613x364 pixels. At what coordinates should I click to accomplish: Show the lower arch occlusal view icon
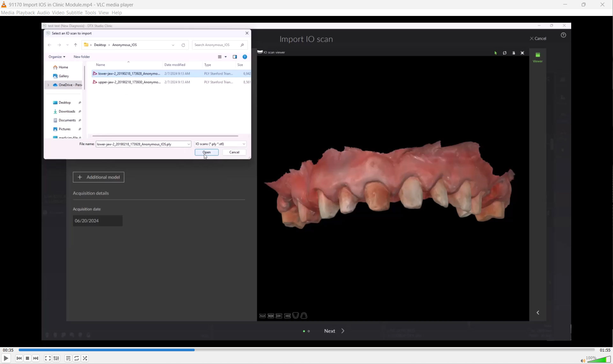(295, 316)
